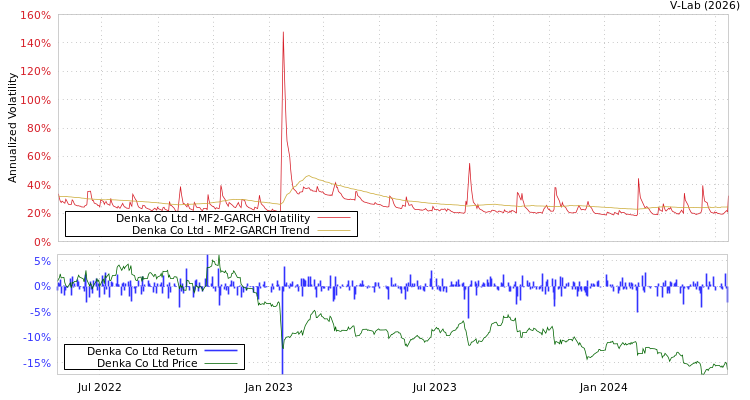Click the red volatility spike reaching about 55%

click(x=469, y=164)
